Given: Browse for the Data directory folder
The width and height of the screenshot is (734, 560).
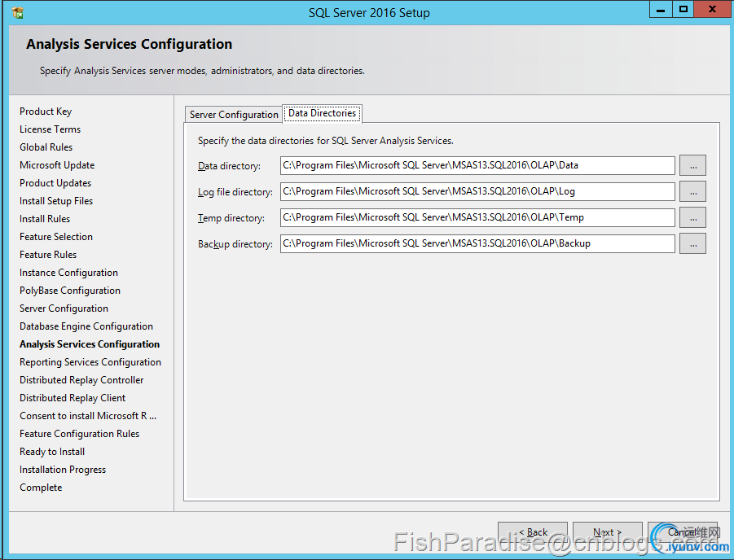Looking at the screenshot, I should [x=692, y=165].
